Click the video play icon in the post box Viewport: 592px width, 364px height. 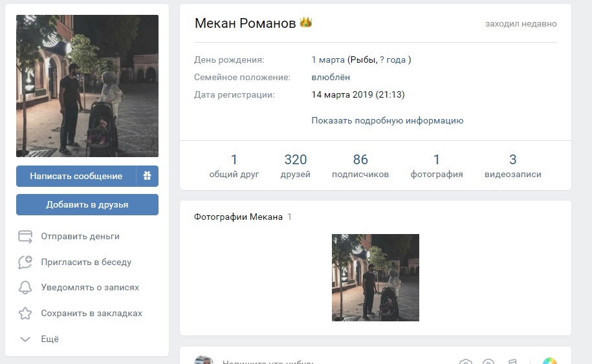coord(488,362)
